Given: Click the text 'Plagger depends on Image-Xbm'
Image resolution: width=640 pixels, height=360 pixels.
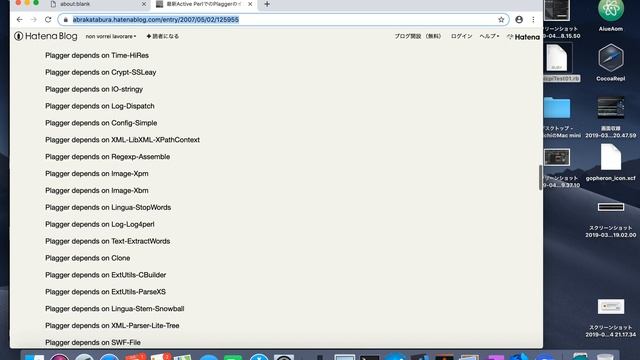Looking at the screenshot, I should click(x=97, y=191).
